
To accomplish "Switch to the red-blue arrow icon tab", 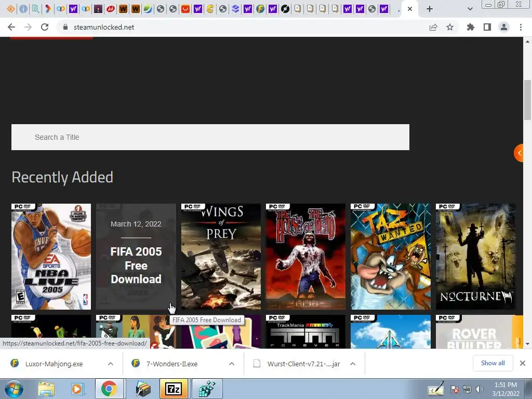I will click(48, 9).
